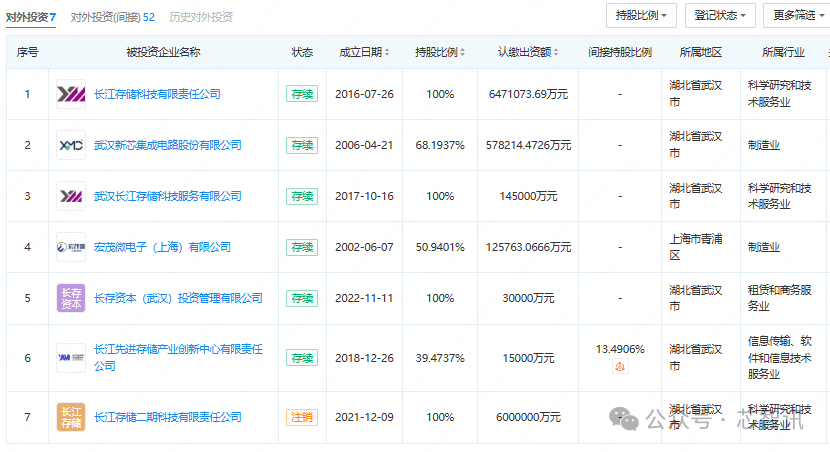Open link 长存资本（武汉）投资管理有限公司
Screen dimensions: 830x452
[x=178, y=298]
